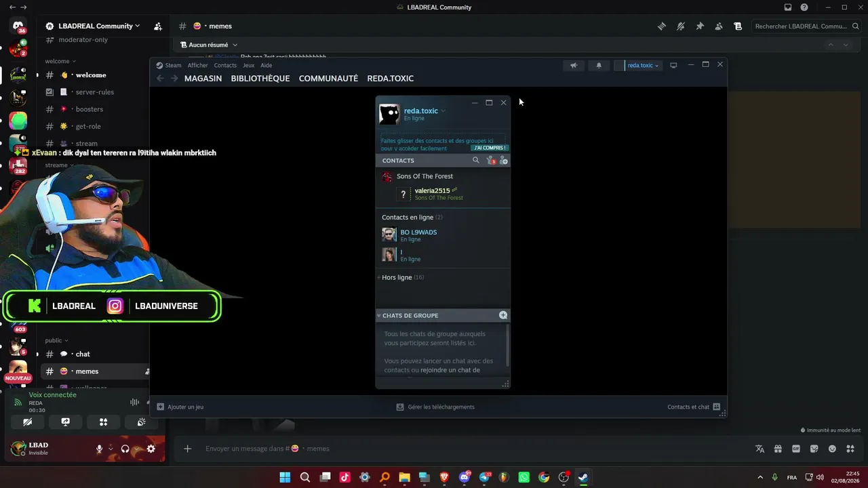The image size is (868, 488).
Task: Open Gérer les téléchargements in Steam
Action: 435,407
